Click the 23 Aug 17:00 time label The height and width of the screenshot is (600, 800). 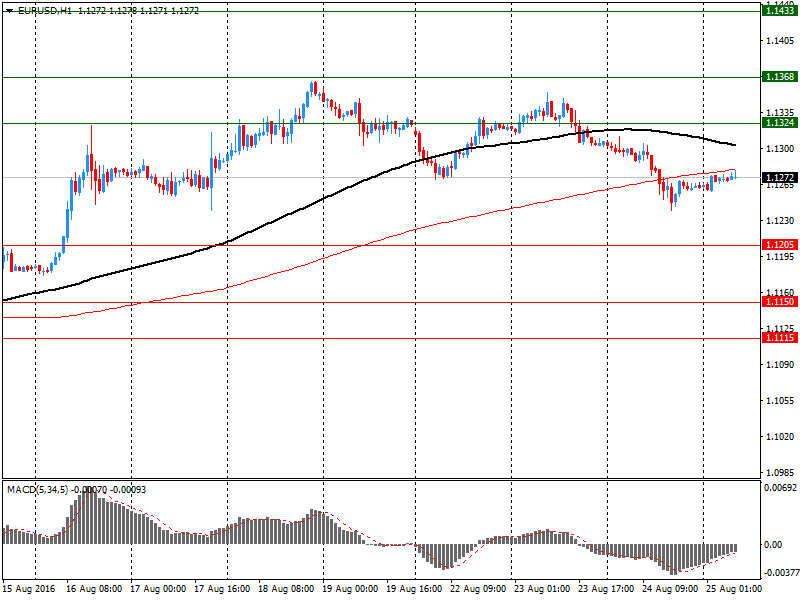coord(606,589)
